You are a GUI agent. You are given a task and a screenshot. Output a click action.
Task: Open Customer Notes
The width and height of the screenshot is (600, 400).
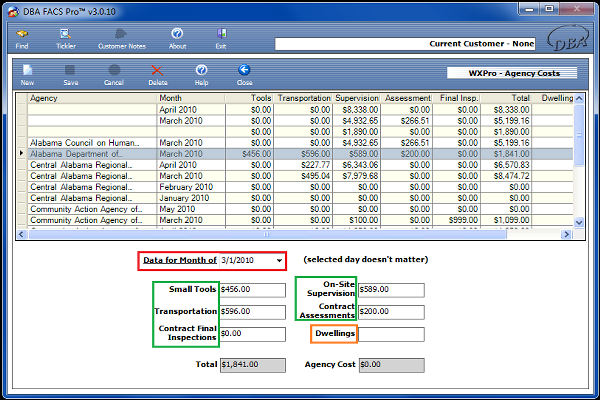pos(122,39)
